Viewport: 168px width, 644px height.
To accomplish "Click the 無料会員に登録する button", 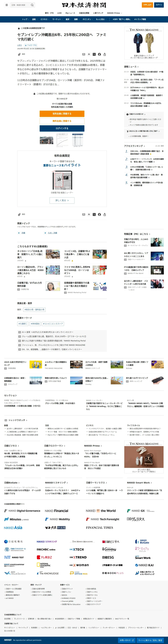I will tap(62, 121).
